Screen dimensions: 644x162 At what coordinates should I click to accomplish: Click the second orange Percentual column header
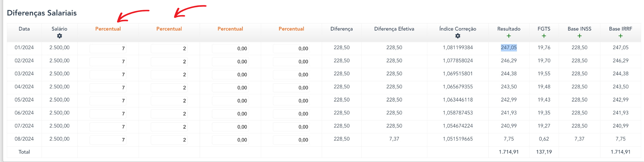[169, 29]
